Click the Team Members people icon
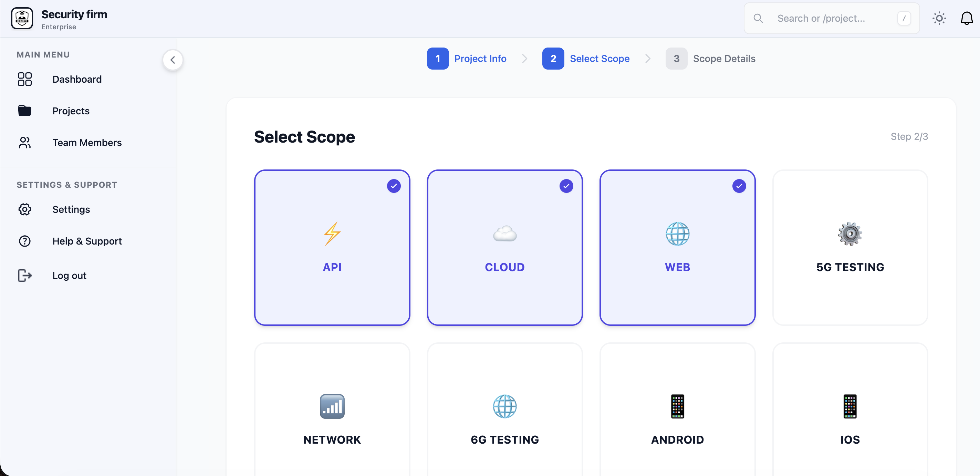980x476 pixels. pyautogui.click(x=25, y=143)
